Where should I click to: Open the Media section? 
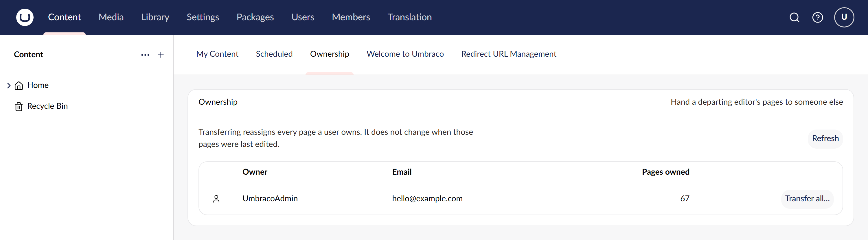pos(111,17)
